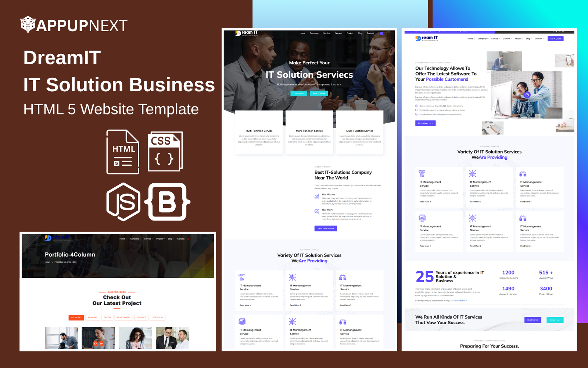This screenshot has width=588, height=368.
Task: Click the CSS file icon
Action: pyautogui.click(x=165, y=151)
